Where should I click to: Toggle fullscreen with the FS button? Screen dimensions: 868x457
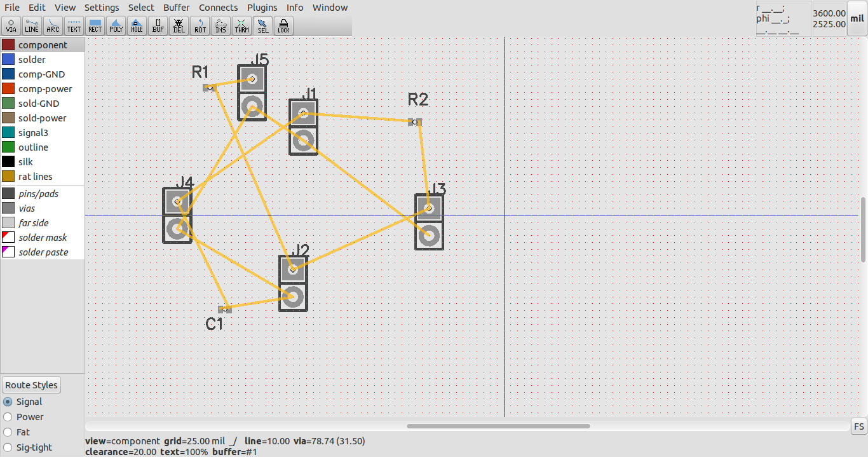click(858, 426)
